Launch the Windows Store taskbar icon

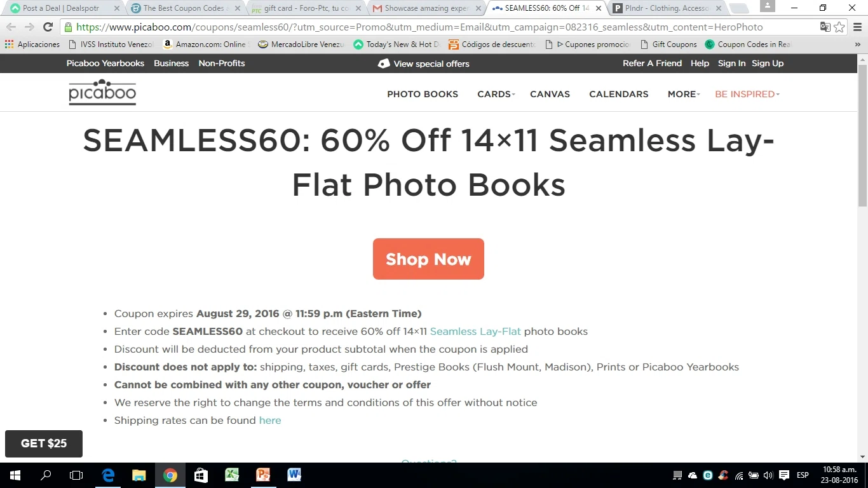click(201, 475)
